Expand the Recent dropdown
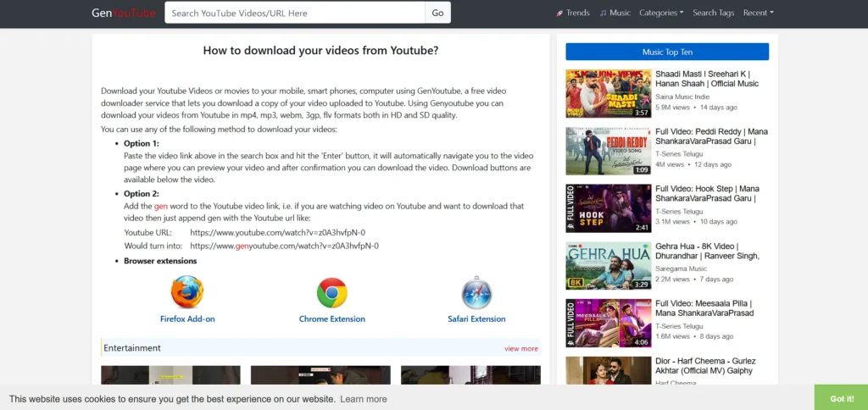 coord(759,13)
